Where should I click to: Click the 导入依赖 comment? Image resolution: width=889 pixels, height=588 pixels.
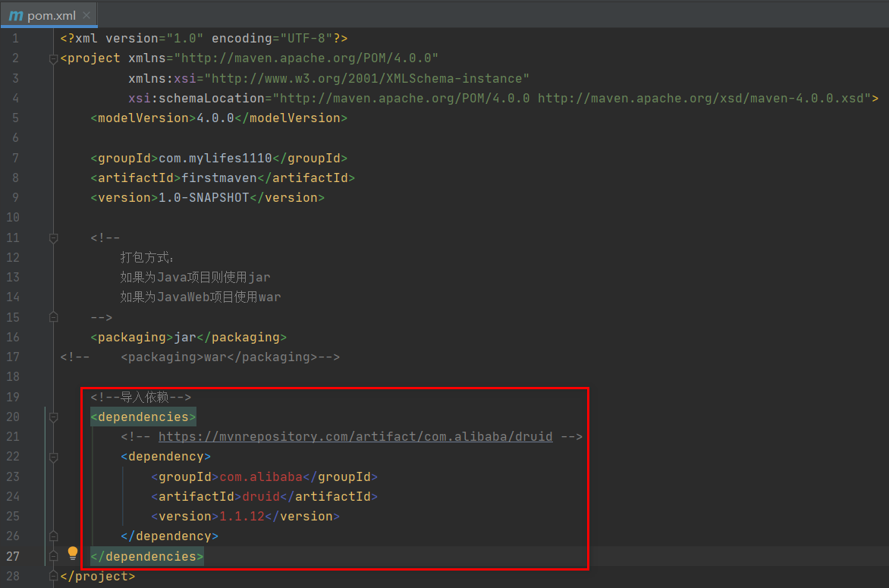(140, 397)
